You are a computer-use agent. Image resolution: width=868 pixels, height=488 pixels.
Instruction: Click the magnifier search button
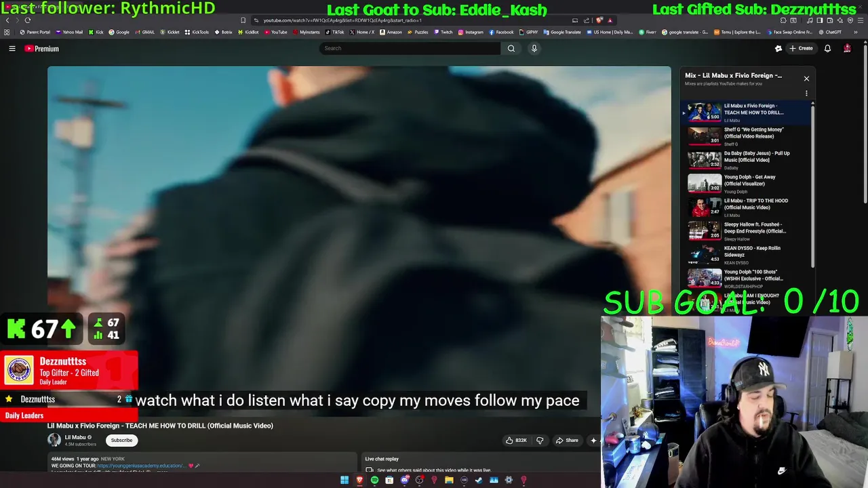pos(511,48)
